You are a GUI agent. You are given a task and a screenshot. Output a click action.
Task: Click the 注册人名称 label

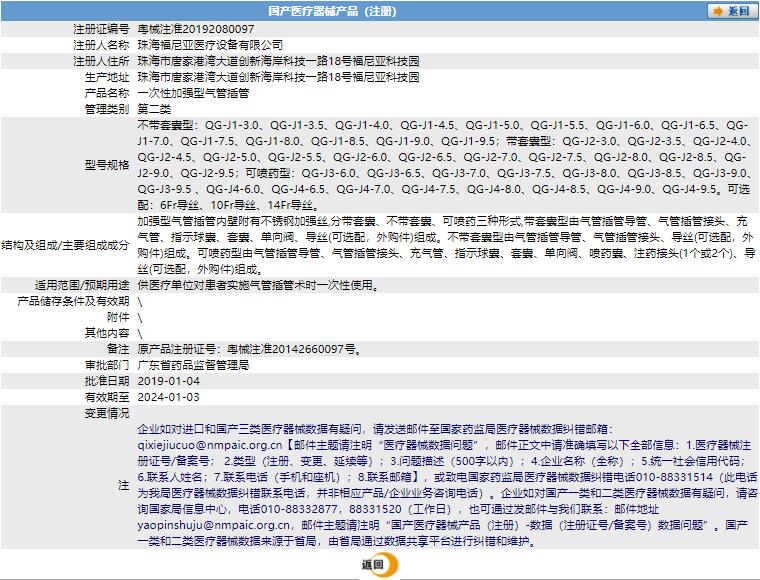[x=101, y=45]
